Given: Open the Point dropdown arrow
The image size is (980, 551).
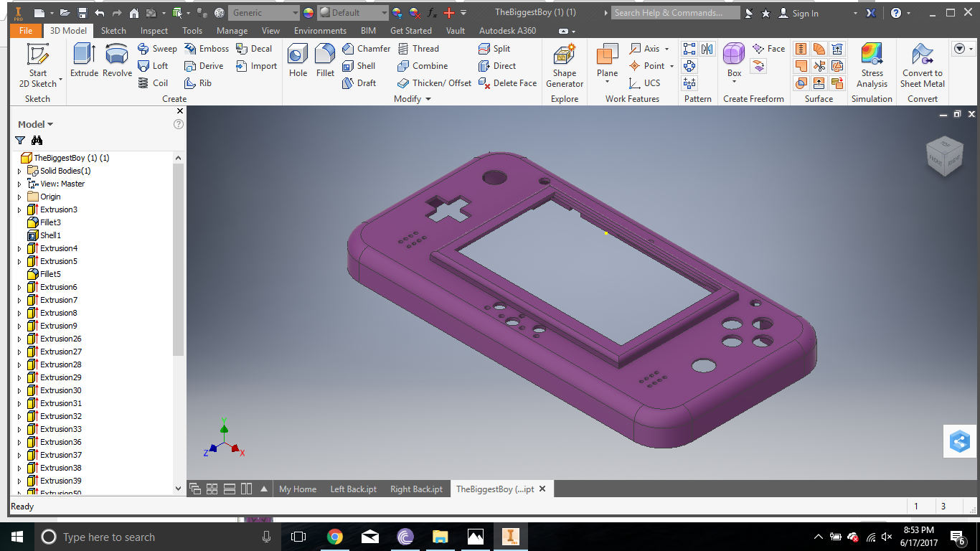Looking at the screenshot, I should [x=672, y=66].
